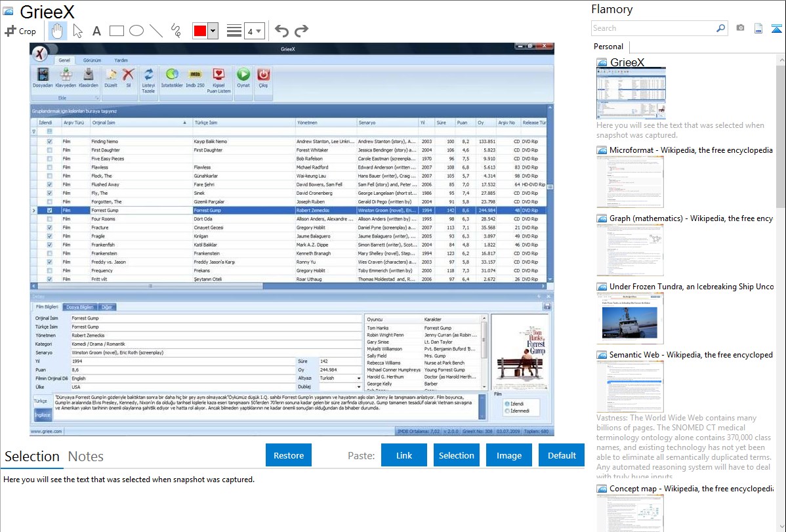Pick the ellipse drawing tool

pyautogui.click(x=136, y=31)
